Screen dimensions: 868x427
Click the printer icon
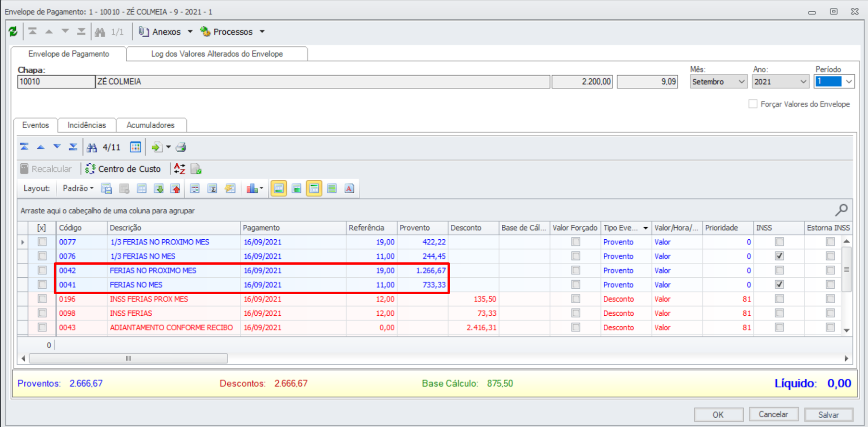click(181, 147)
